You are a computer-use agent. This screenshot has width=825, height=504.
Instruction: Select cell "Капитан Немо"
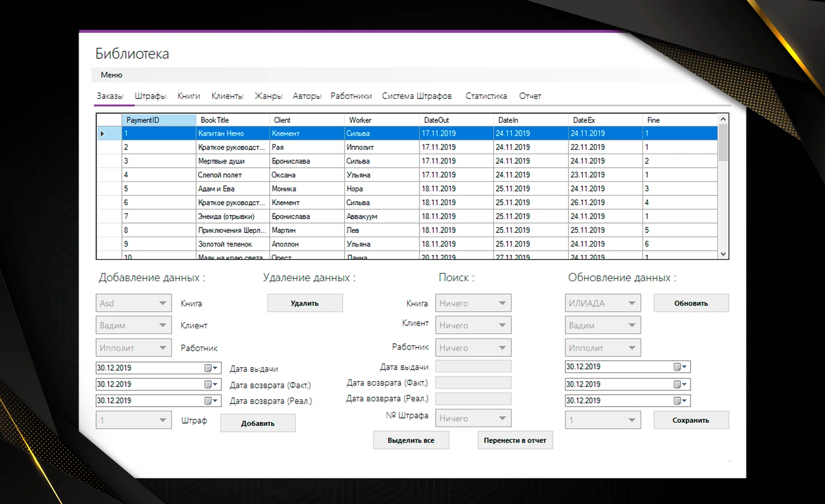[x=233, y=133]
